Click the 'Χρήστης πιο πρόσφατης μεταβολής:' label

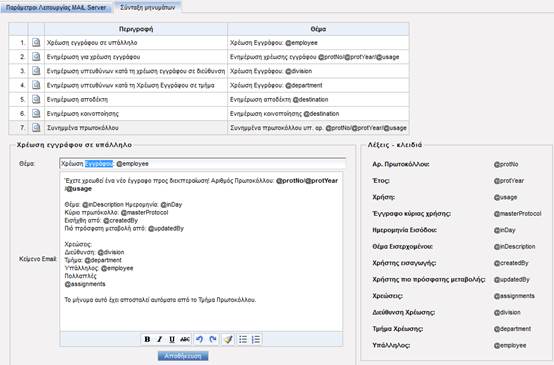429,279
